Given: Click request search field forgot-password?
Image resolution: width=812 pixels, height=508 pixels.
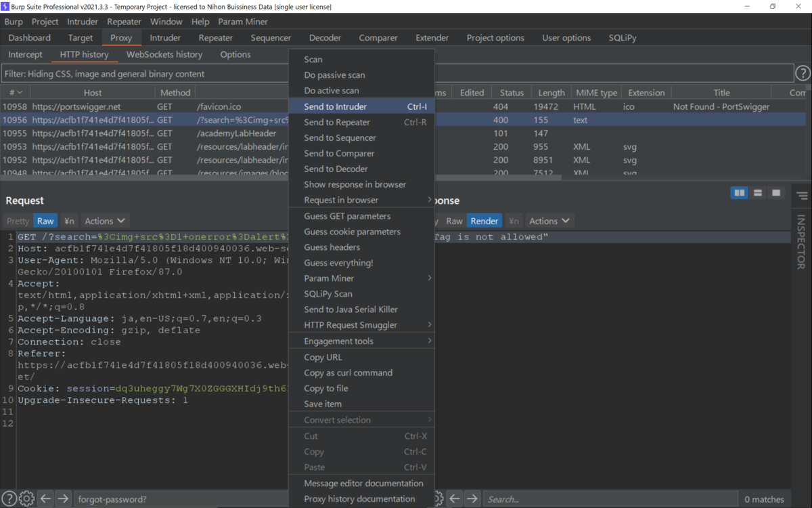Looking at the screenshot, I should 181,499.
